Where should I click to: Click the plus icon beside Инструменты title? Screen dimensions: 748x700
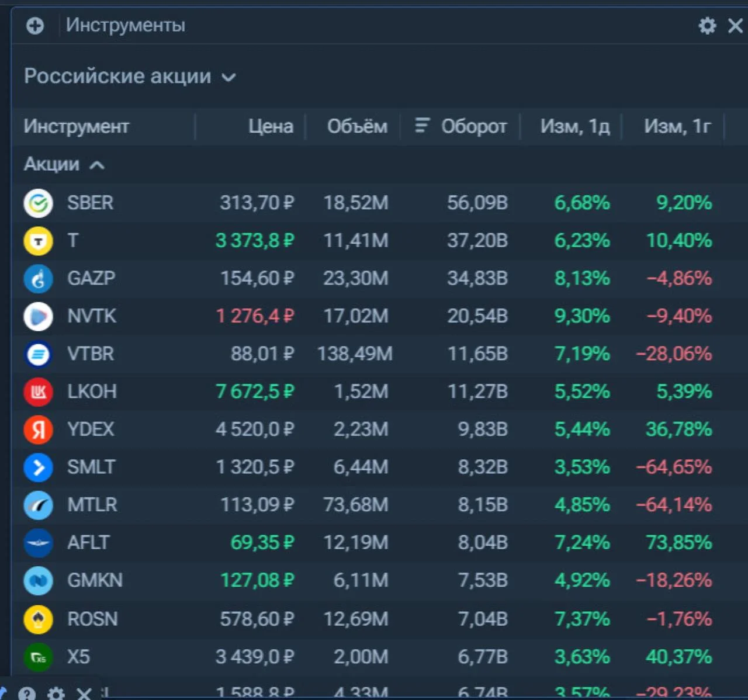click(x=35, y=26)
